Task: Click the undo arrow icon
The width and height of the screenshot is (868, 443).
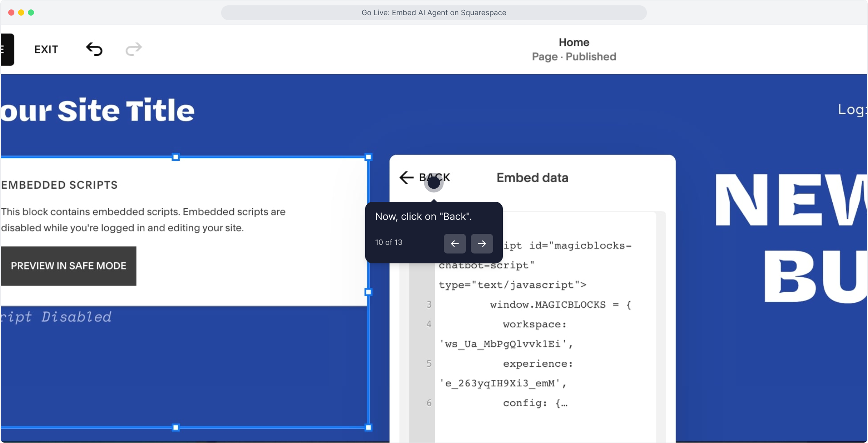Action: [x=94, y=49]
